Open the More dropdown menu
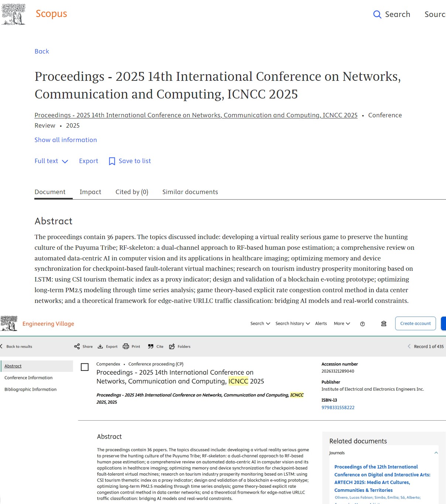The width and height of the screenshot is (446, 504). (x=342, y=324)
